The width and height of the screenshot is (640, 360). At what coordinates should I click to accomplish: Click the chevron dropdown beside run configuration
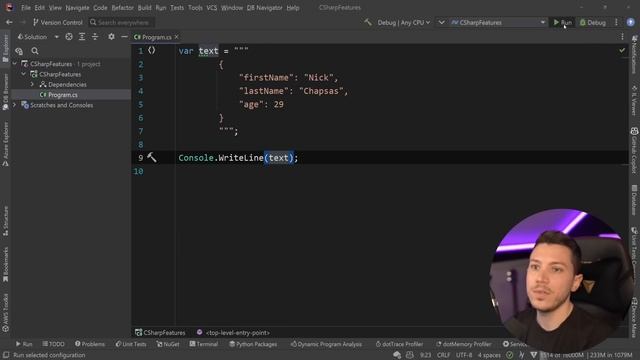point(441,22)
